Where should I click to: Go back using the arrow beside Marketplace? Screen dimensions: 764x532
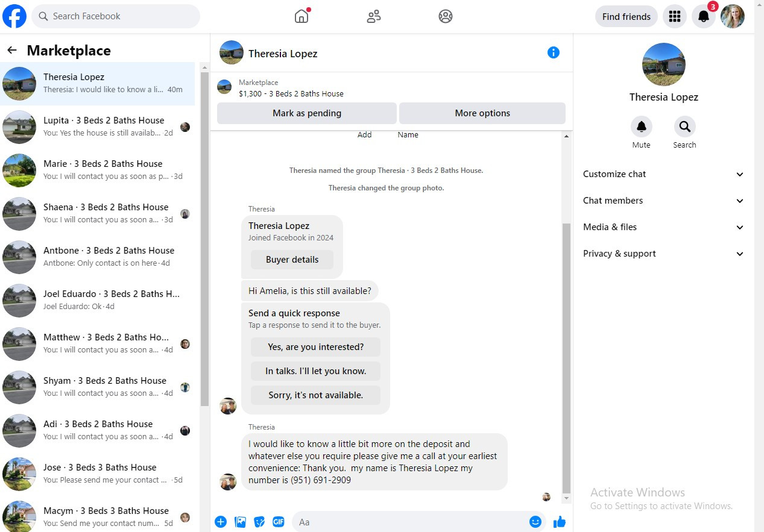(x=12, y=50)
